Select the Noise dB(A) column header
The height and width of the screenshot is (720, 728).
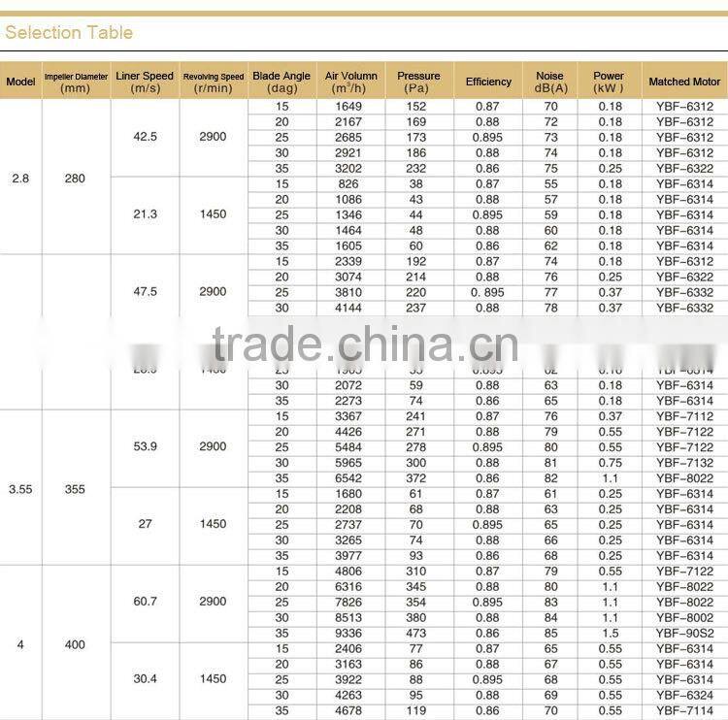(550, 82)
